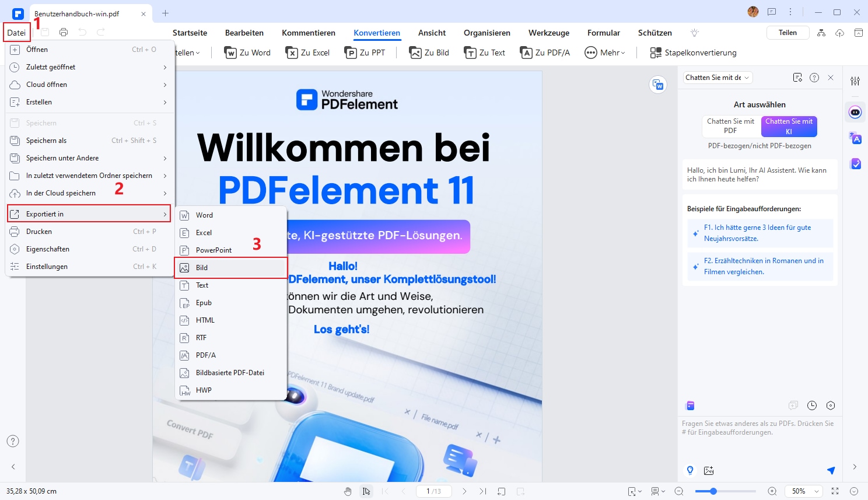Switch to the Ansicht tab
868x500 pixels.
click(x=432, y=33)
